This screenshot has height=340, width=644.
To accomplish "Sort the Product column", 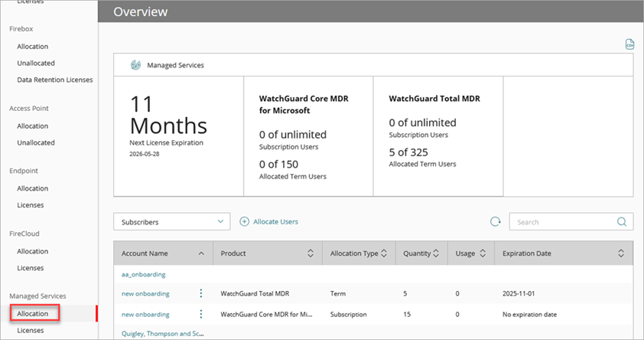I will 311,253.
